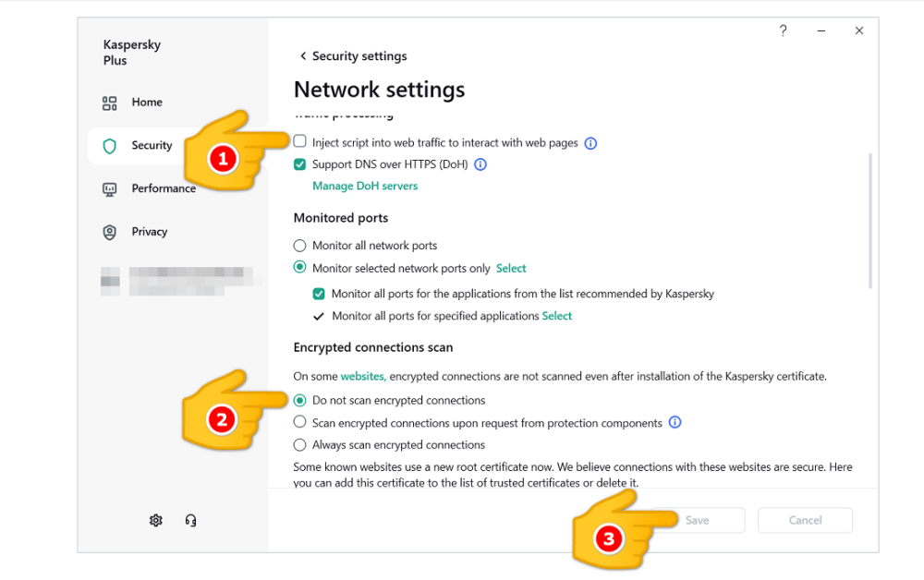
Task: Open the Home section icon
Action: point(109,103)
